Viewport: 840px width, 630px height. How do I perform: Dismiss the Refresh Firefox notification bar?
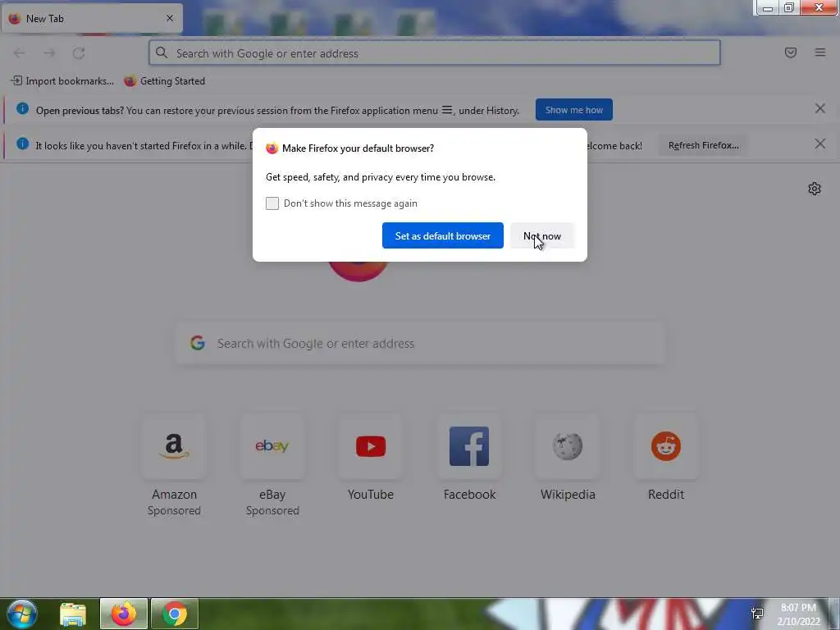click(819, 144)
